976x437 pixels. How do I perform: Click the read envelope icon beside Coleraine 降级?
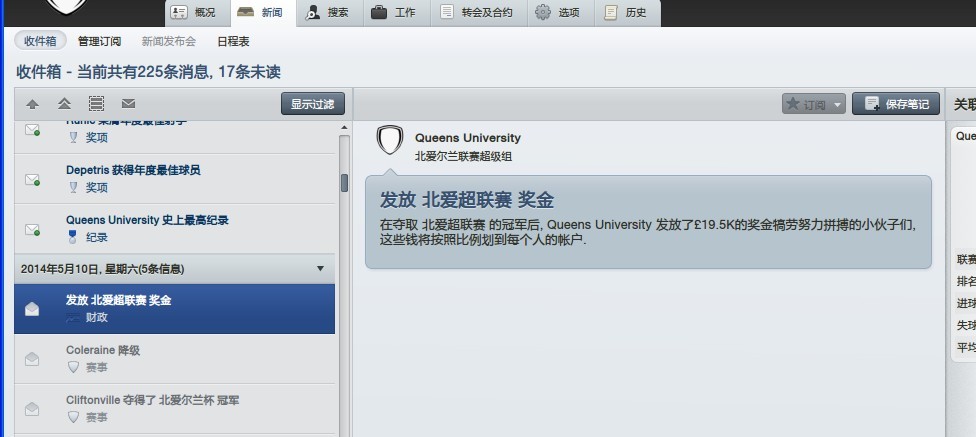[x=32, y=359]
